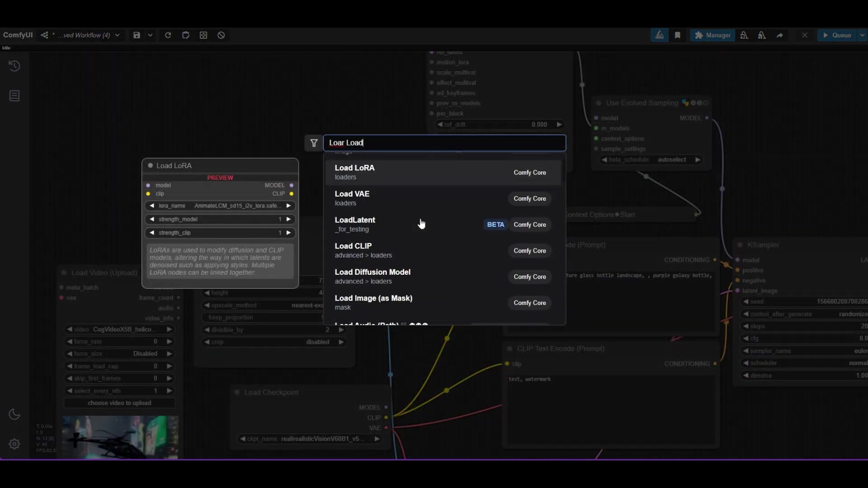Viewport: 868px width, 488px height.
Task: Click the search filter funnel icon
Action: pyautogui.click(x=314, y=143)
